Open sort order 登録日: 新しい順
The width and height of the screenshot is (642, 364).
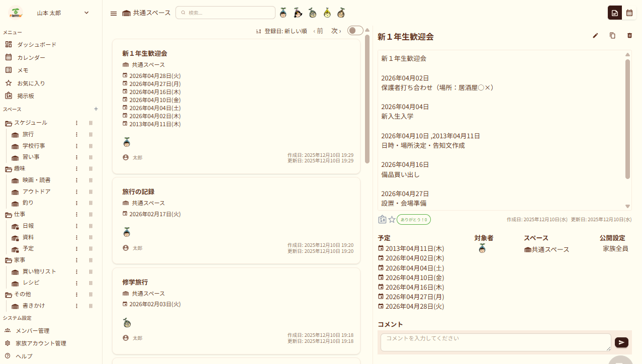point(282,31)
